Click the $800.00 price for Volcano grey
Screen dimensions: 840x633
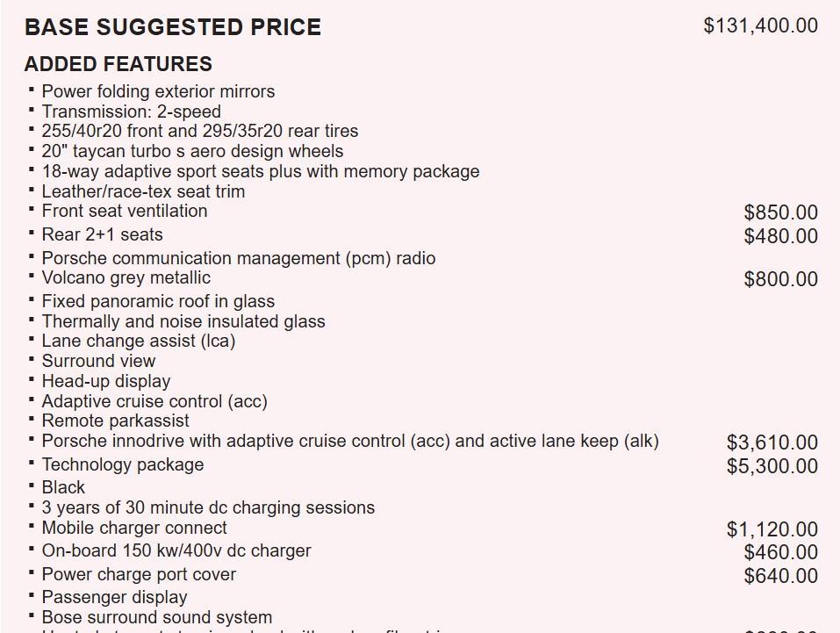point(780,279)
